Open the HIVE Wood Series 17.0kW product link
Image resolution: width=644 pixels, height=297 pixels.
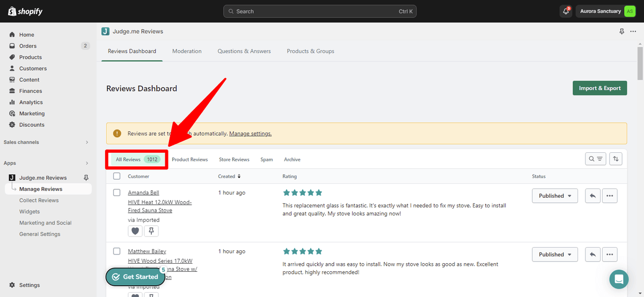pos(162,269)
